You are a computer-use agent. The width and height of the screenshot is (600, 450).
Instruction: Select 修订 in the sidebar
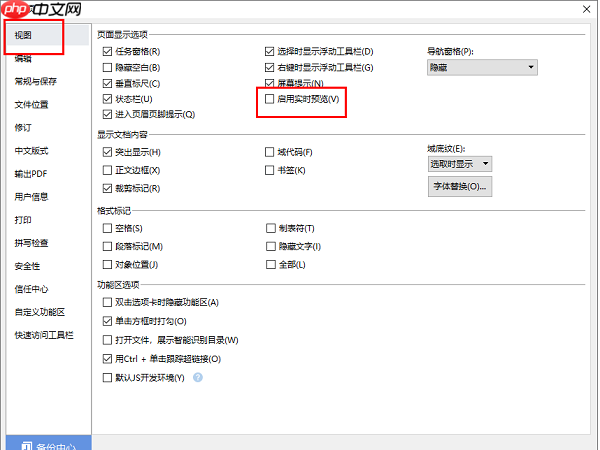23,127
